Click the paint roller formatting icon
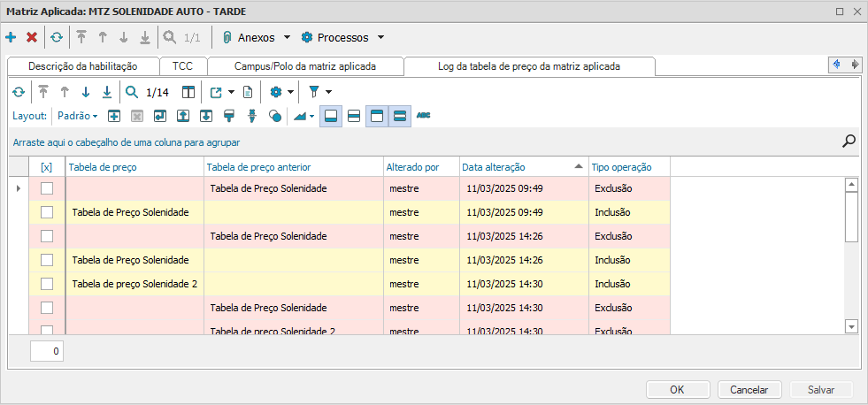 tap(229, 116)
